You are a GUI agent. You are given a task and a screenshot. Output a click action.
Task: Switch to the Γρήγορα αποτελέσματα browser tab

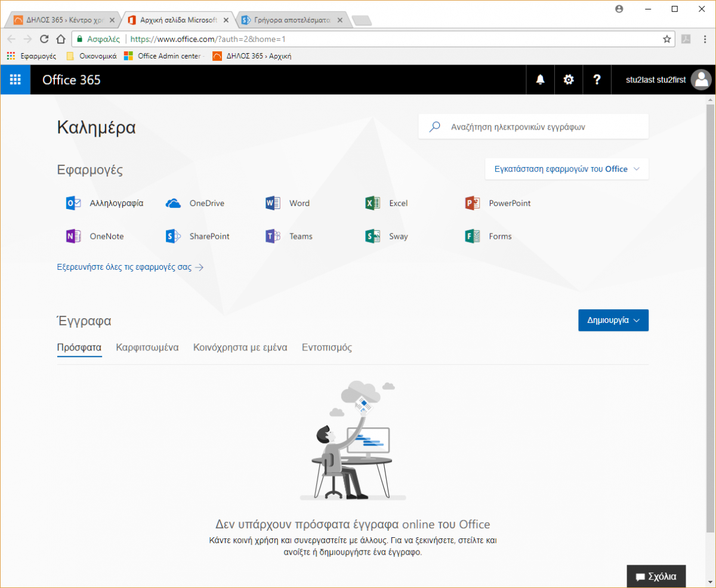292,20
